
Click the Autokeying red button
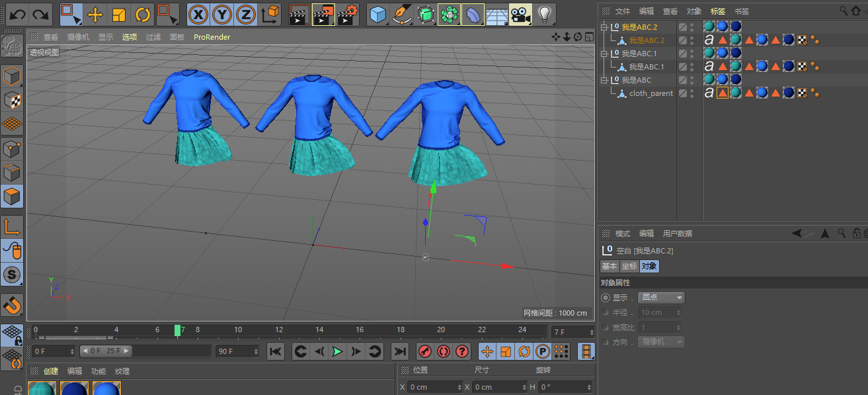tap(444, 351)
